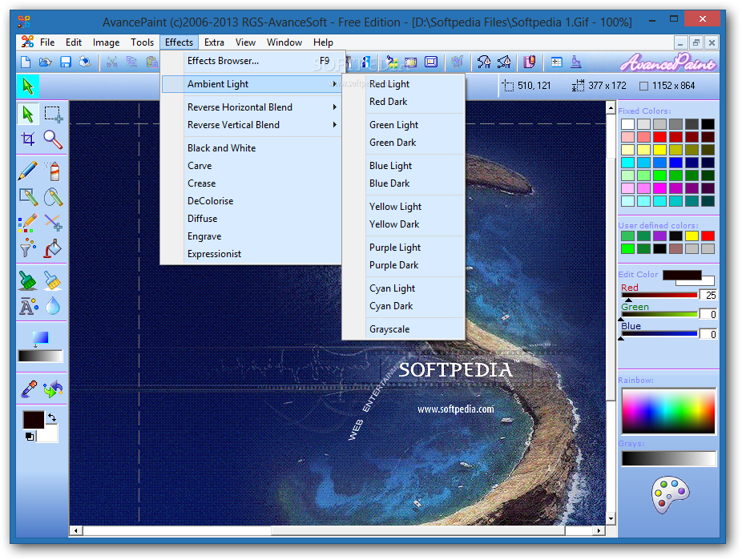Click the Green value input field
This screenshot has height=560, width=742.
tap(708, 315)
